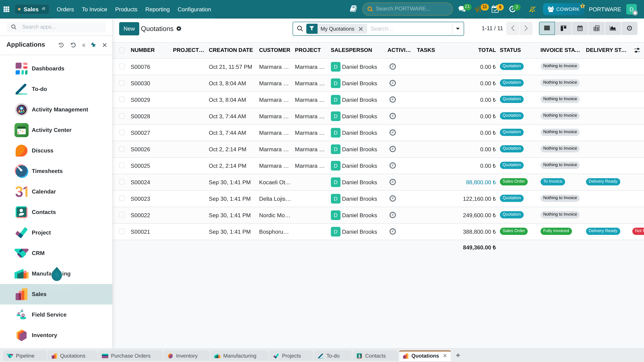644x362 pixels.
Task: Toggle the select-all header checkbox
Action: pyautogui.click(x=122, y=50)
